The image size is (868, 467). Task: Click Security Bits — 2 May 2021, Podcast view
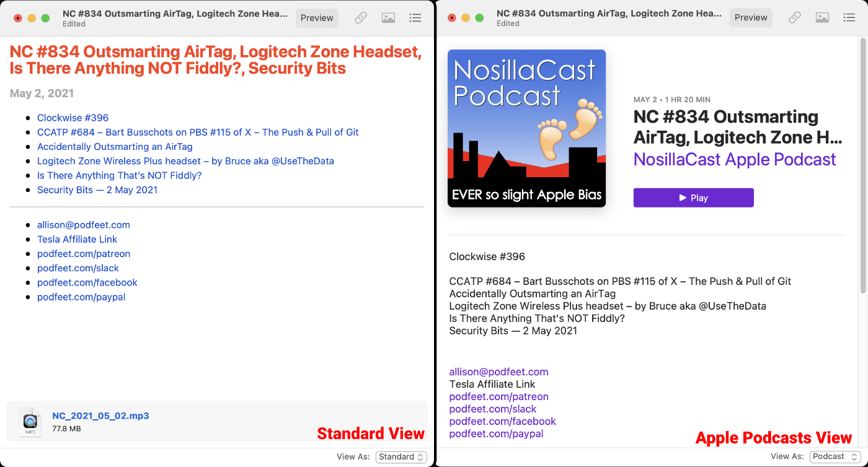(513, 331)
